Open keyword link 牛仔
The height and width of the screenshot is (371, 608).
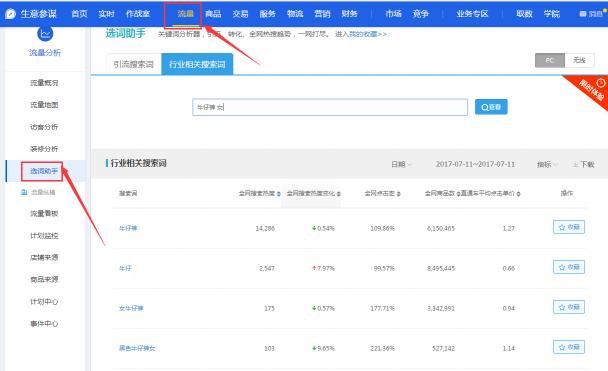click(125, 268)
